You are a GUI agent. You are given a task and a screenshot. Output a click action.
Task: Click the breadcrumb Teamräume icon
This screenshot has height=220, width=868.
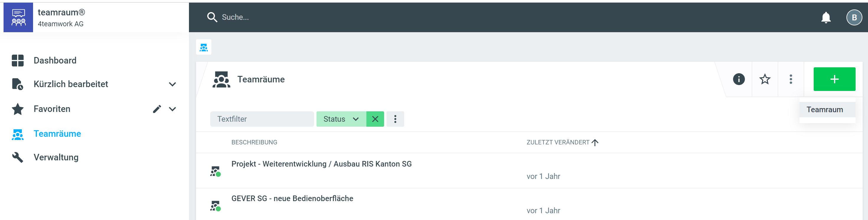[203, 48]
